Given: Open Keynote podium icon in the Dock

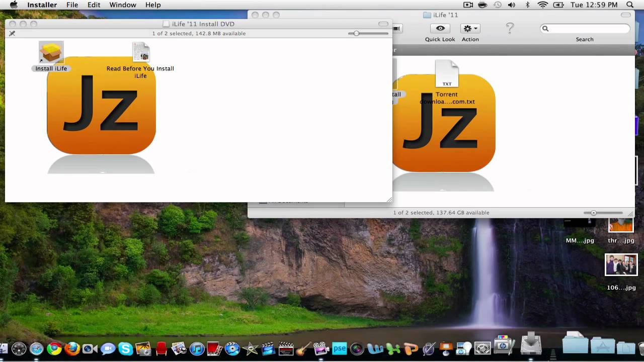Looking at the screenshot, I should coord(446,348).
